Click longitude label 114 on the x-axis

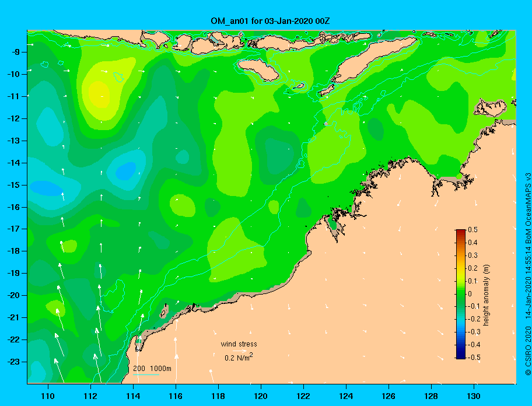click(x=133, y=396)
